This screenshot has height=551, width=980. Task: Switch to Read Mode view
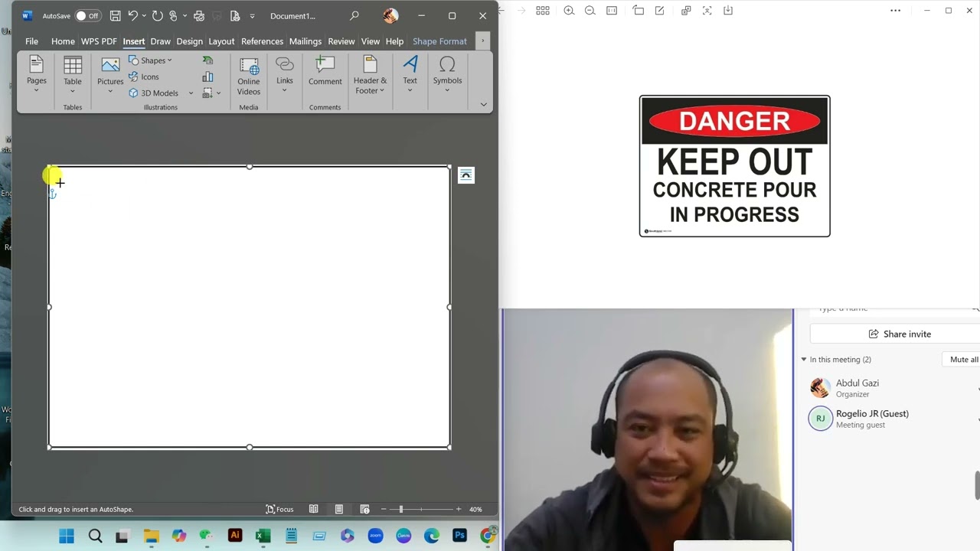click(x=313, y=509)
